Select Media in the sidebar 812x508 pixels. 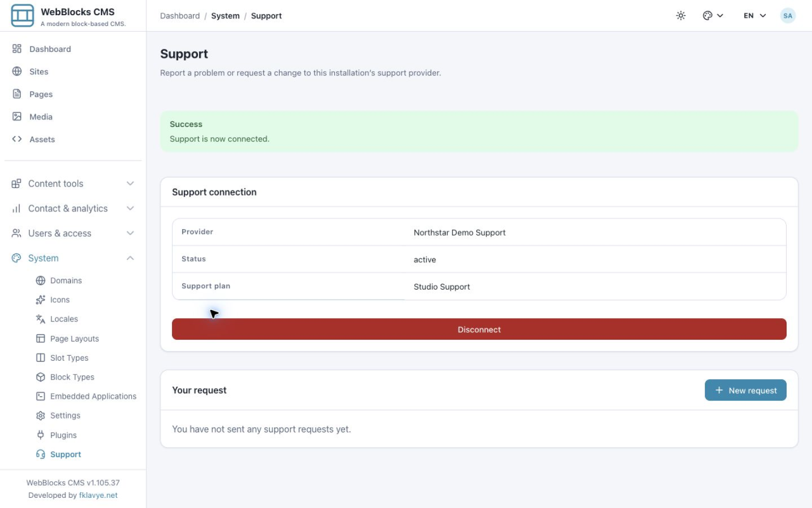(x=73, y=117)
